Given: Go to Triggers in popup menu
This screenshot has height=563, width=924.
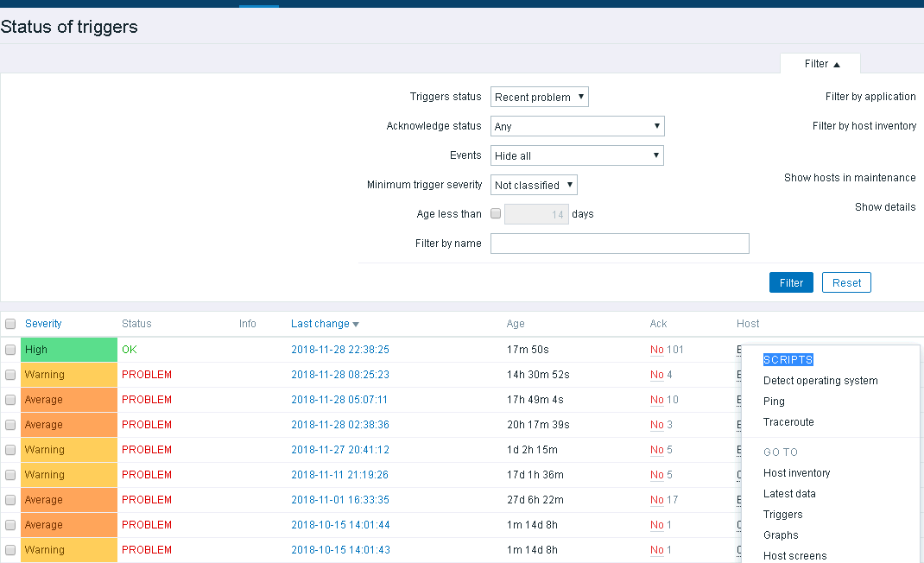Looking at the screenshot, I should (782, 514).
